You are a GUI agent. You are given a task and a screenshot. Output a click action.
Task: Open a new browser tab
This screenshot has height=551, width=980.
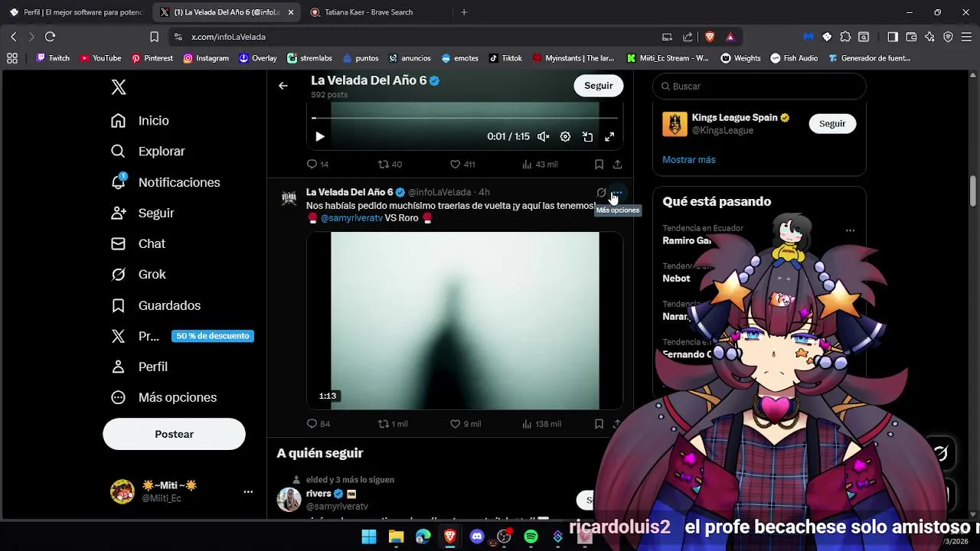coord(464,12)
